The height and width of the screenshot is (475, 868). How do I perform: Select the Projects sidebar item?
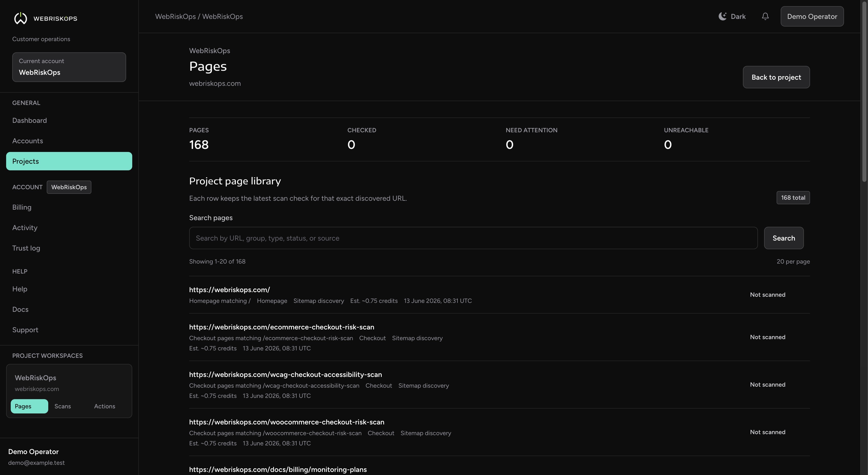click(x=69, y=161)
